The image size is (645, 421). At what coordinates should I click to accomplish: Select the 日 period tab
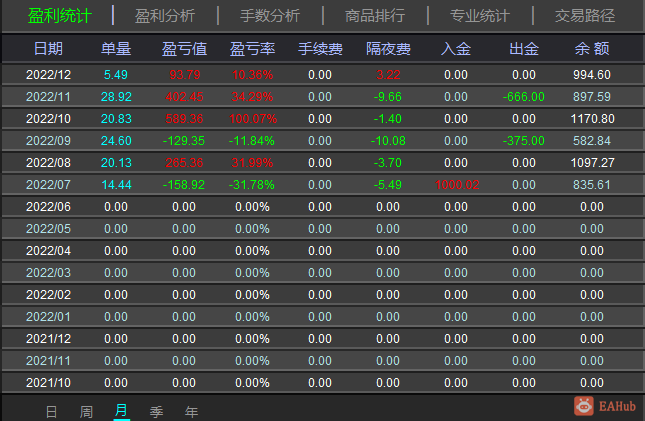[51, 412]
